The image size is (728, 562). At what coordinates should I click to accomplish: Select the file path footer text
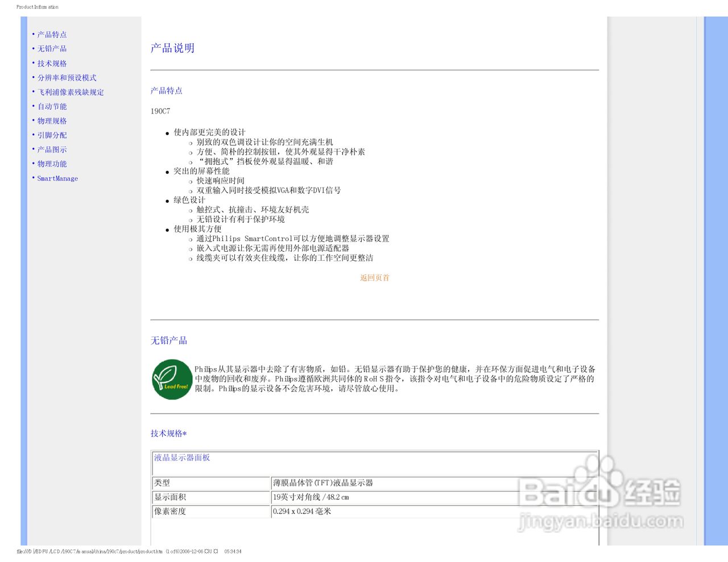pyautogui.click(x=129, y=551)
